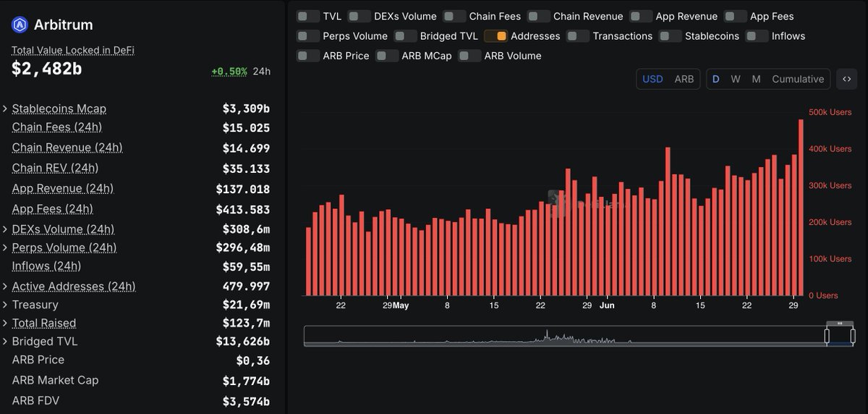Open the embed chart code icon

pyautogui.click(x=846, y=79)
